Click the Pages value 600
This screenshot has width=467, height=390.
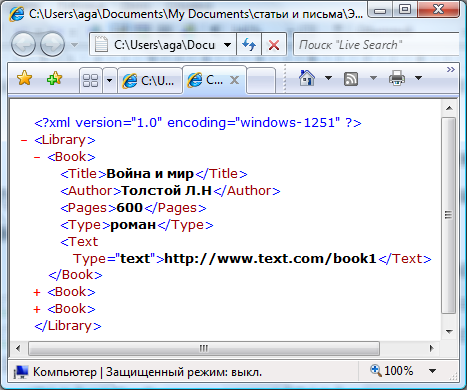coord(130,208)
